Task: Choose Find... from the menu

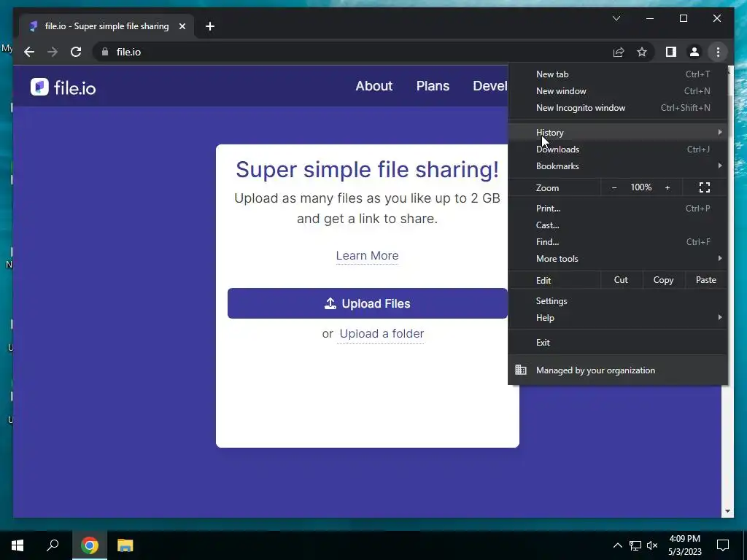Action: pyautogui.click(x=617, y=242)
